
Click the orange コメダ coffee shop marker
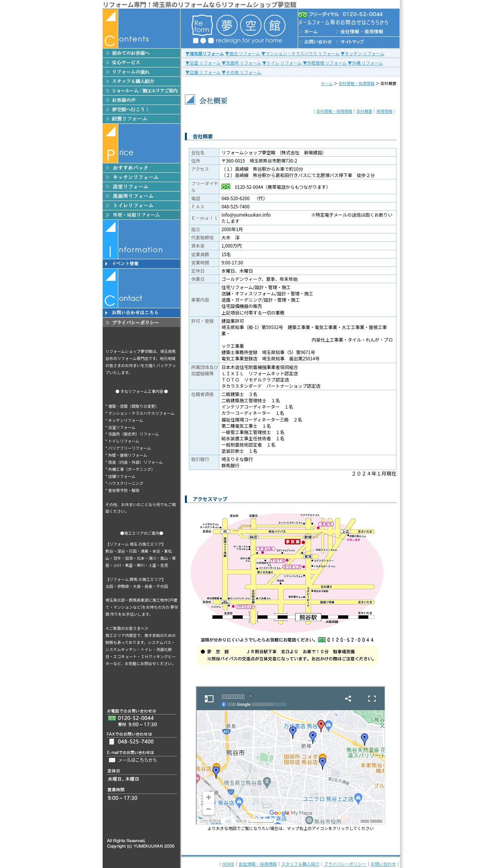pyautogui.click(x=322, y=756)
